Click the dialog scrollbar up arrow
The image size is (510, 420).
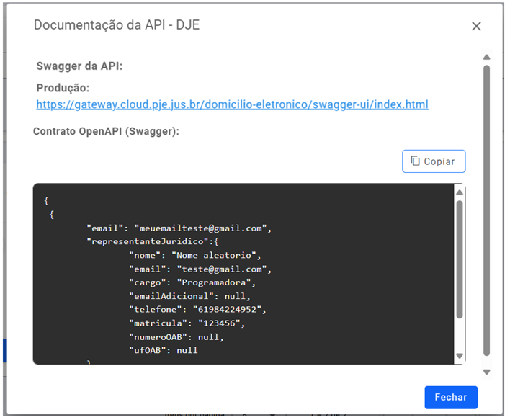(486, 57)
